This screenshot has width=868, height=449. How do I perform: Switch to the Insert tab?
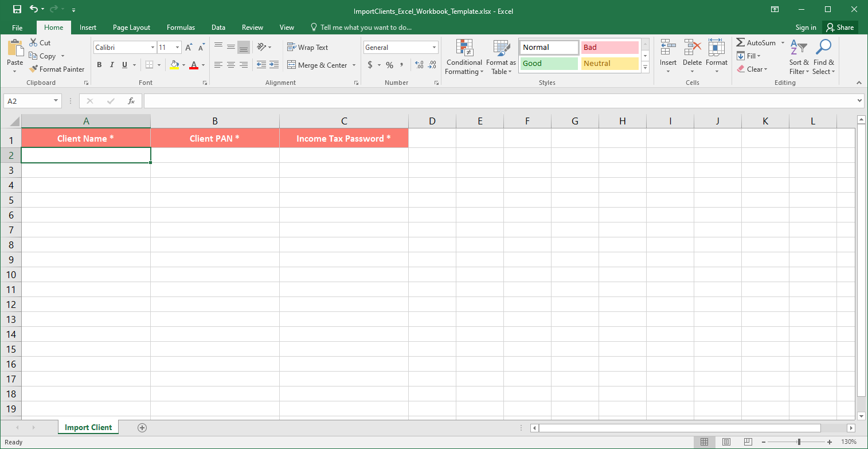tap(88, 28)
